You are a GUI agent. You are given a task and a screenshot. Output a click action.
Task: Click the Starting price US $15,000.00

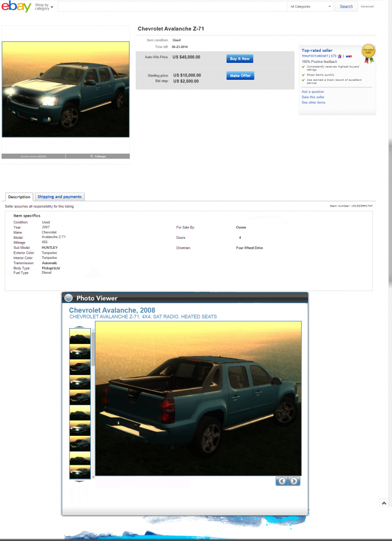(x=187, y=75)
